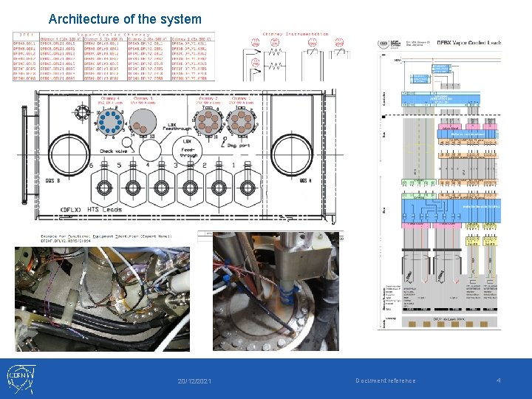Select the Vapor Cooled Chimney name table
Screen dimensions: 532x399
coord(114,57)
